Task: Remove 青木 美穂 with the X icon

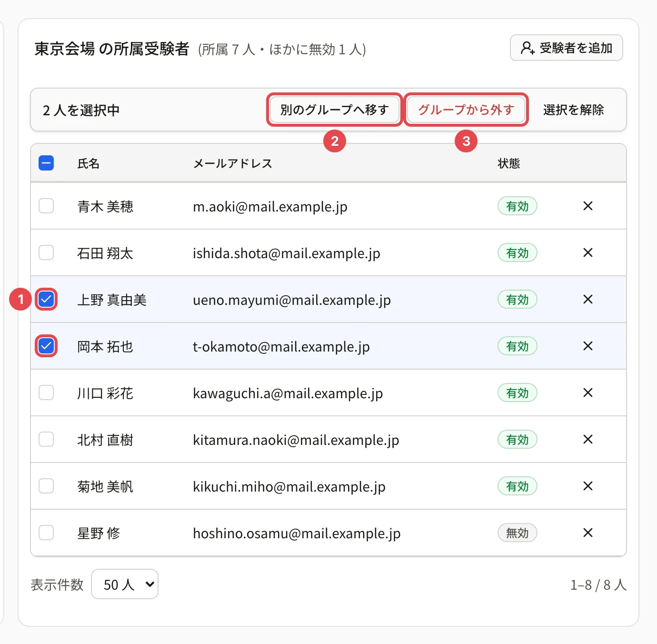Action: click(x=588, y=206)
